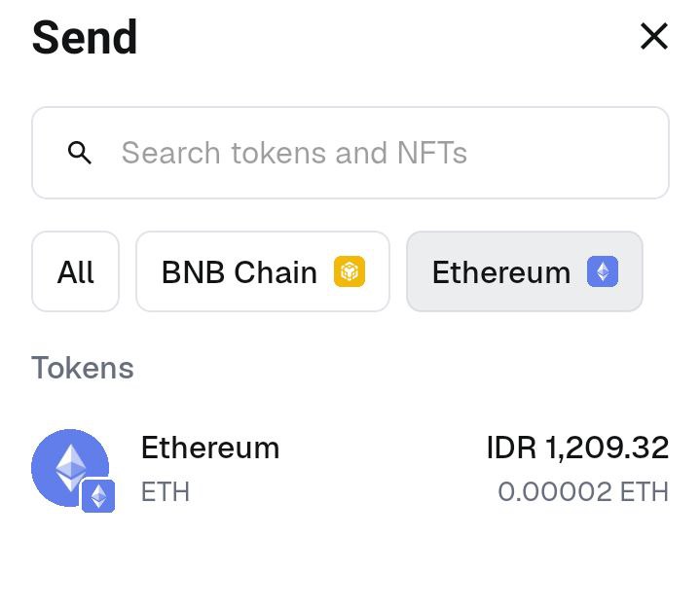Click the search placeholder text
700x610 pixels.
coord(294,153)
